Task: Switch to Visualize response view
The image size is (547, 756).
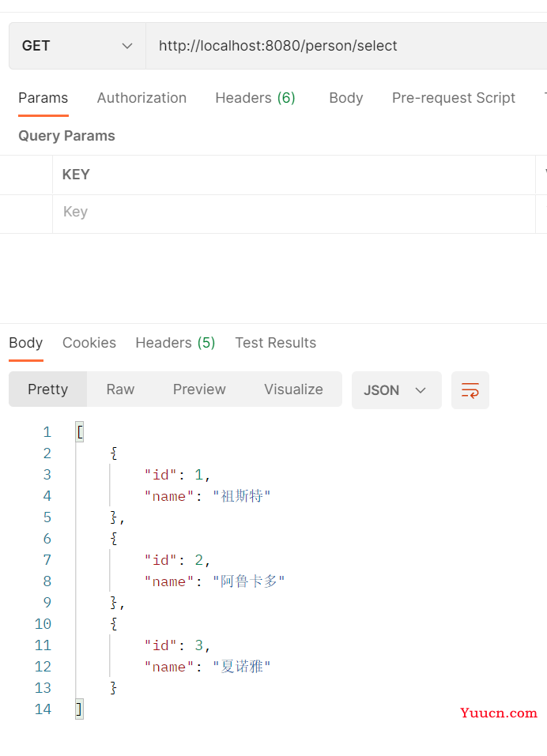Action: tap(293, 389)
